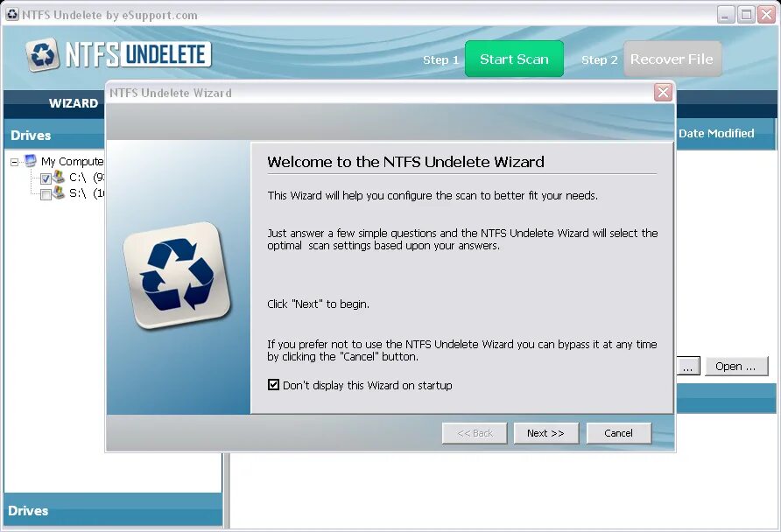Click the large recycle icon in the wizard
This screenshot has height=532, width=781.
pyautogui.click(x=177, y=276)
